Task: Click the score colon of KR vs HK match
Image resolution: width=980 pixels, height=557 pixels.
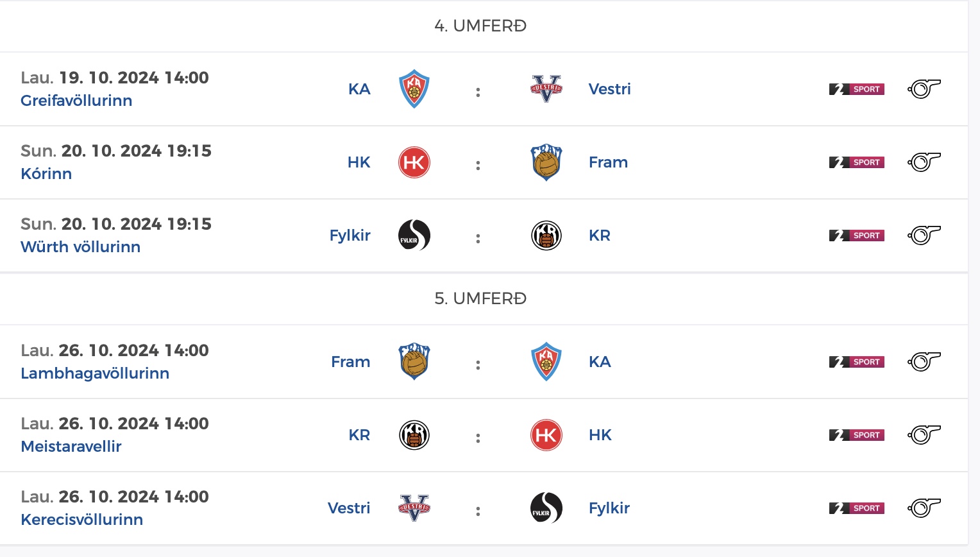Action: click(478, 438)
